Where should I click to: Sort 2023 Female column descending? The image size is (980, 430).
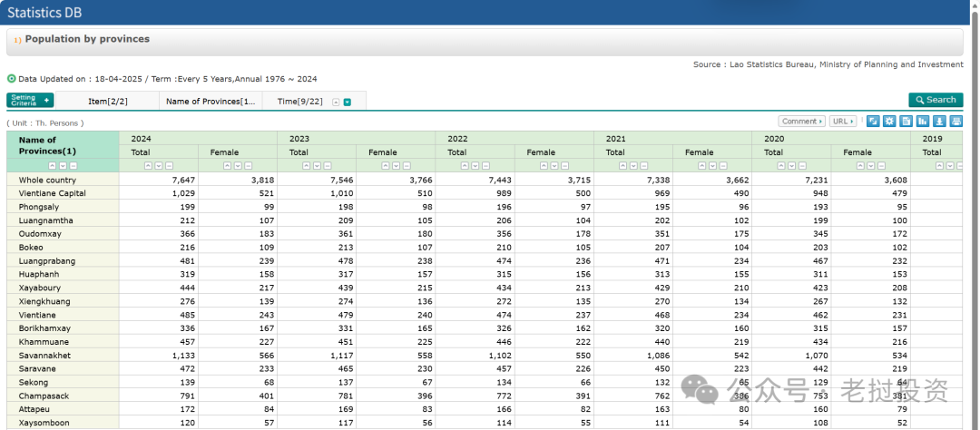coord(395,166)
